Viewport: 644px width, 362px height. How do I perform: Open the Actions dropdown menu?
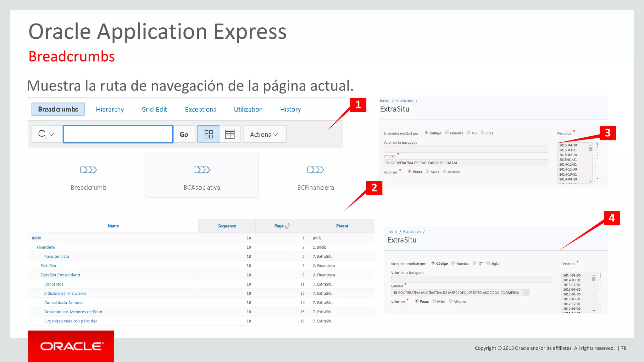[265, 134]
